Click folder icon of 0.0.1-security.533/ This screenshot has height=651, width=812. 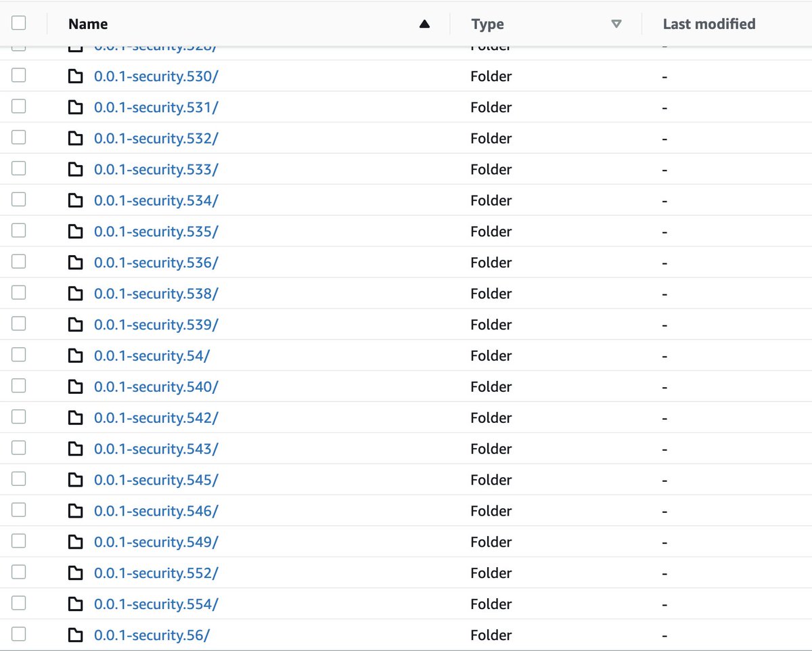pyautogui.click(x=76, y=170)
